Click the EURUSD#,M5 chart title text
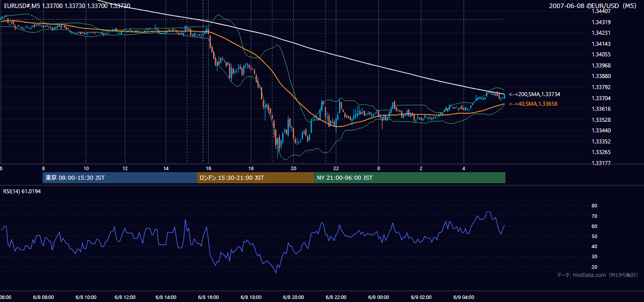The width and height of the screenshot is (644, 302). pyautogui.click(x=67, y=6)
